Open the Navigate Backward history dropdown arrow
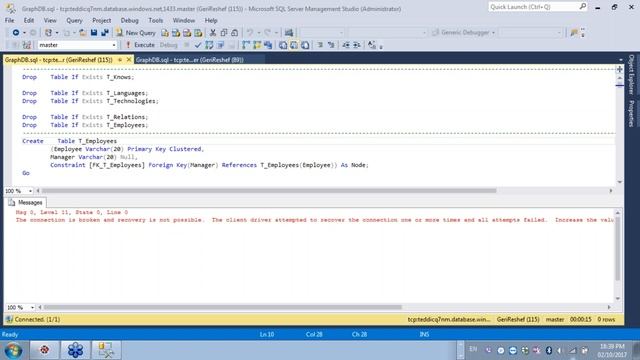This screenshot has height=360, width=640. [24, 33]
